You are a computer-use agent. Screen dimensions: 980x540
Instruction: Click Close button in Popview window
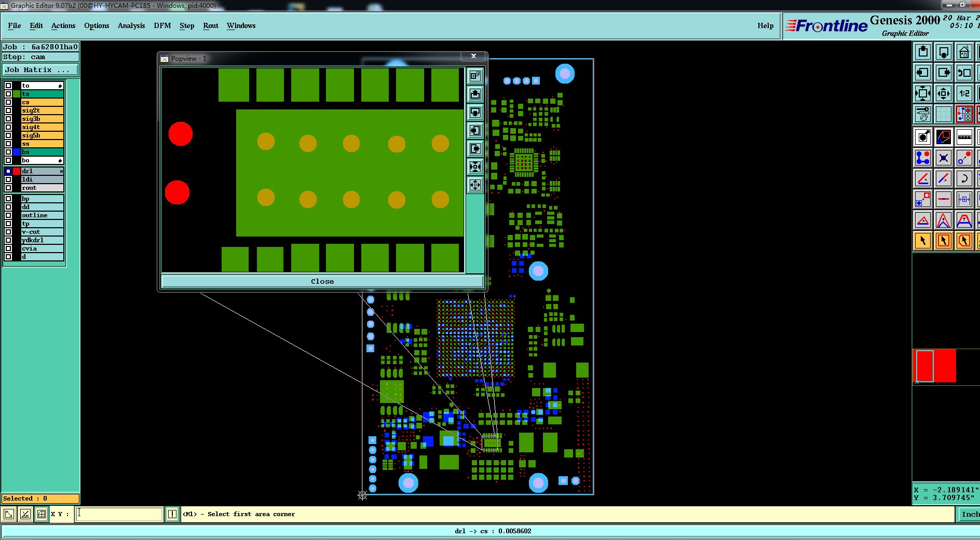click(322, 281)
